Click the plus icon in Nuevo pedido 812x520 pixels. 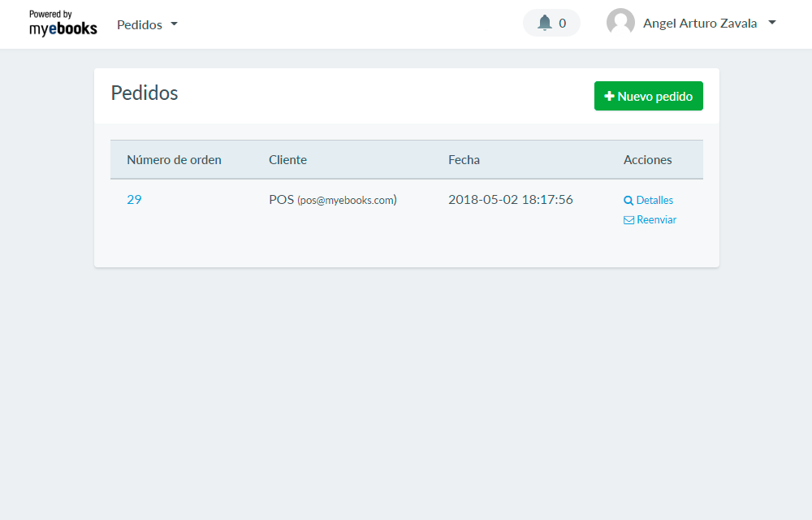click(x=609, y=96)
